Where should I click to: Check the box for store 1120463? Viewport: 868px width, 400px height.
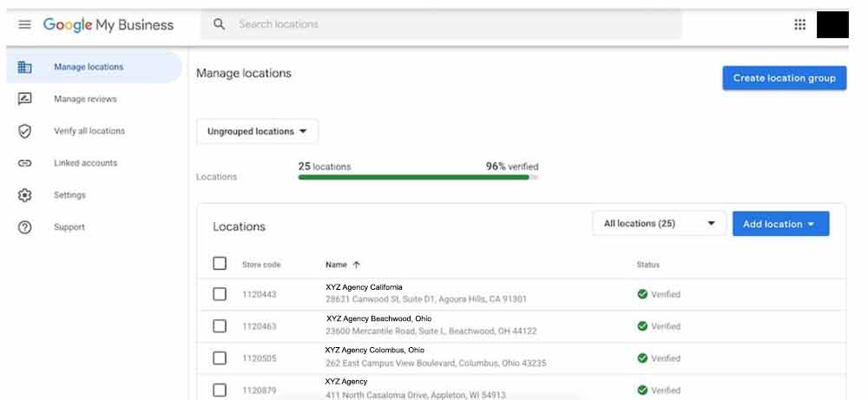[x=220, y=326]
